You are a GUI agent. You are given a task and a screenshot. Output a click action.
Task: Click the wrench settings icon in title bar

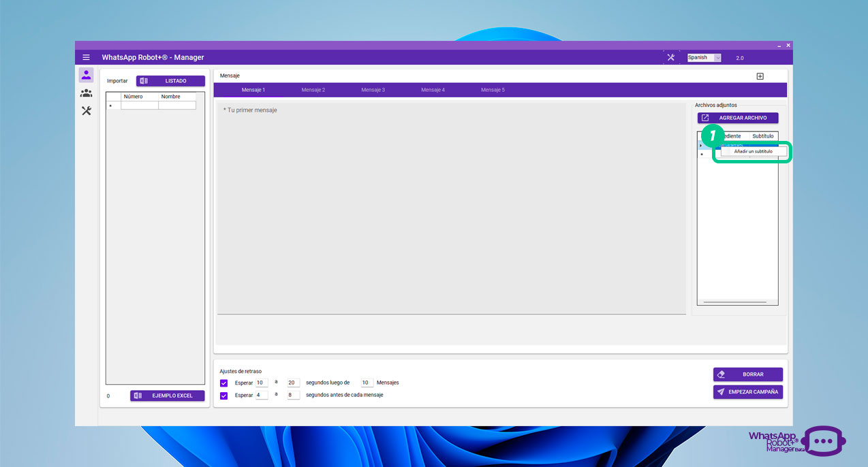pyautogui.click(x=670, y=57)
